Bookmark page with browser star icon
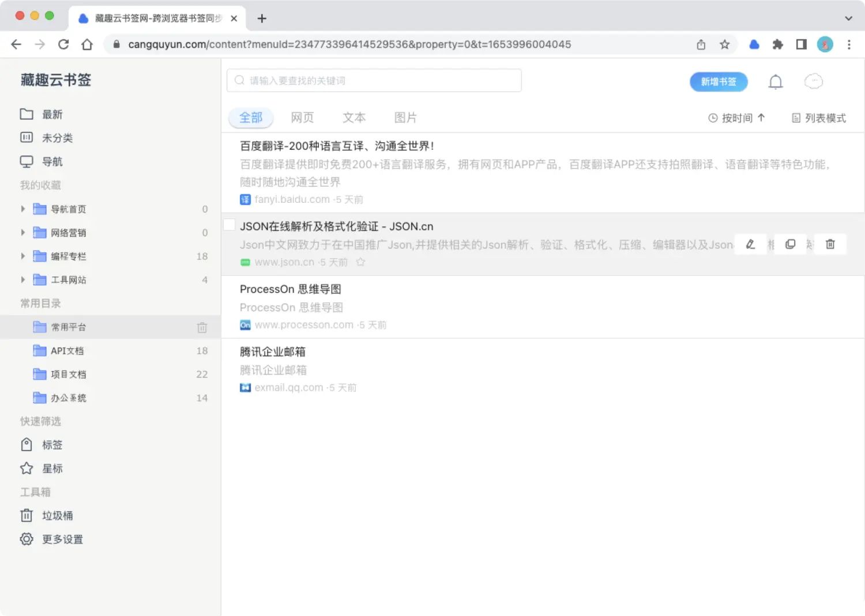Image resolution: width=865 pixels, height=616 pixels. pos(725,44)
